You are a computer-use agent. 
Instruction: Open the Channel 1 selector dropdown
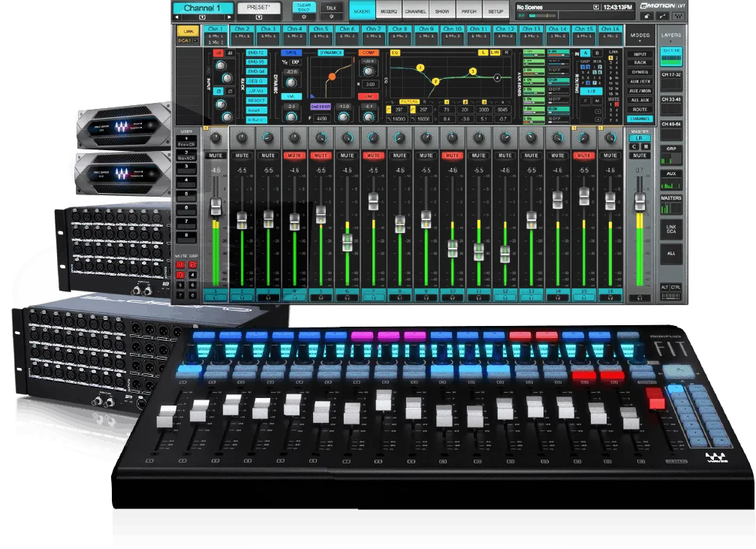pos(203,16)
